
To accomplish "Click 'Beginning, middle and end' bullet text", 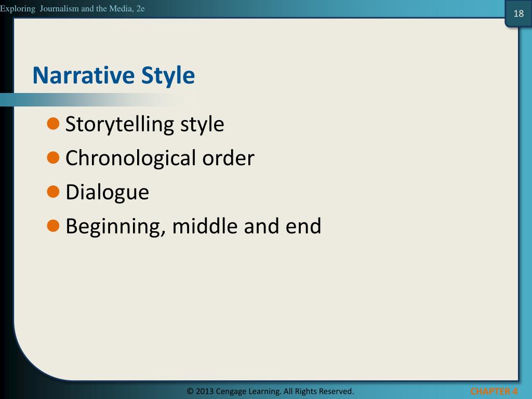I will pos(193,227).
